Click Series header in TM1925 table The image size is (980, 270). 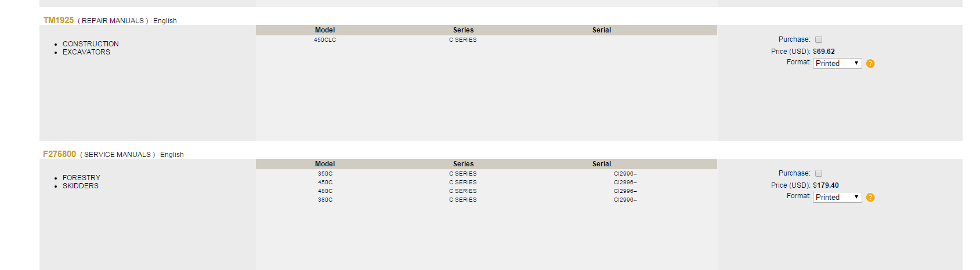[x=463, y=30]
